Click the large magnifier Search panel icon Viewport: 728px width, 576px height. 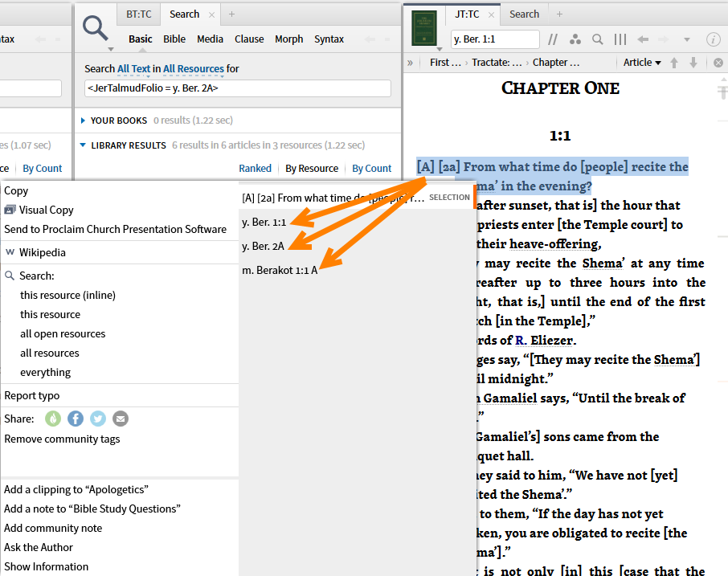[95, 28]
